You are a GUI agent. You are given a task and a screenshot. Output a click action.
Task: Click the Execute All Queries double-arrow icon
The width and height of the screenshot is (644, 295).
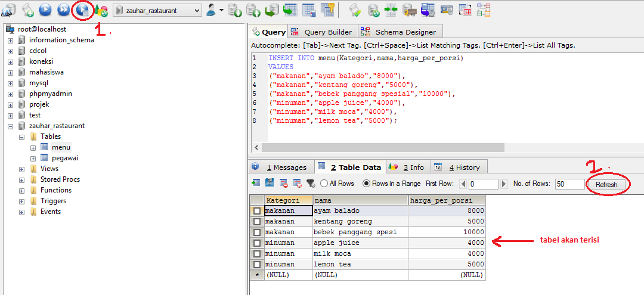click(64, 10)
